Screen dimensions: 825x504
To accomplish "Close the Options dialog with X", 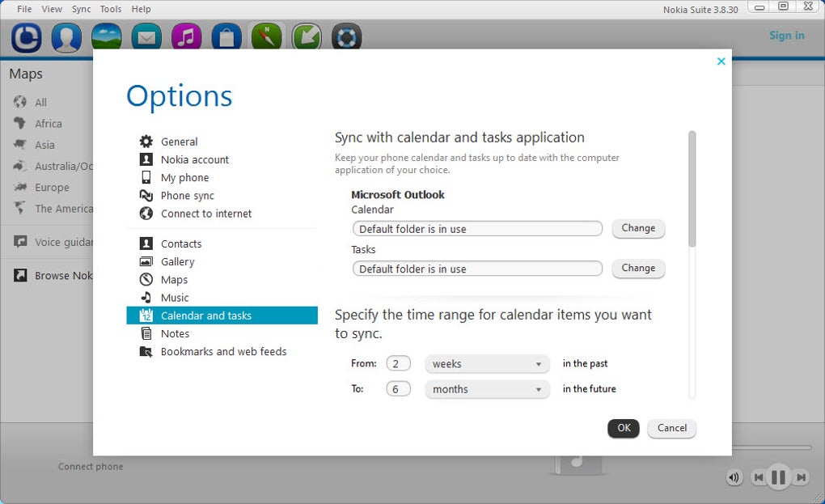I will coord(721,61).
